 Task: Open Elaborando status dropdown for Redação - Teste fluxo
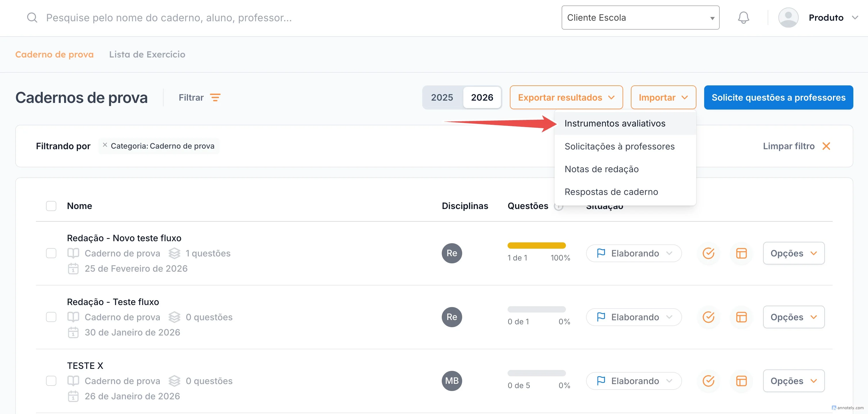point(633,317)
